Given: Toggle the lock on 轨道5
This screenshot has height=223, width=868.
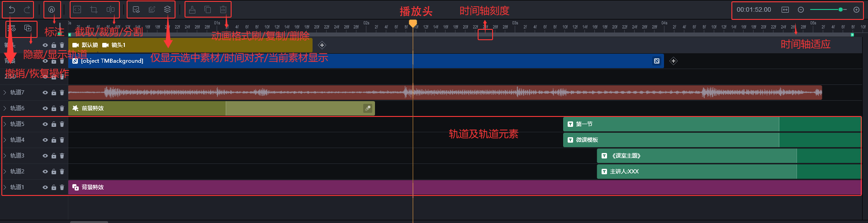Looking at the screenshot, I should tap(54, 124).
